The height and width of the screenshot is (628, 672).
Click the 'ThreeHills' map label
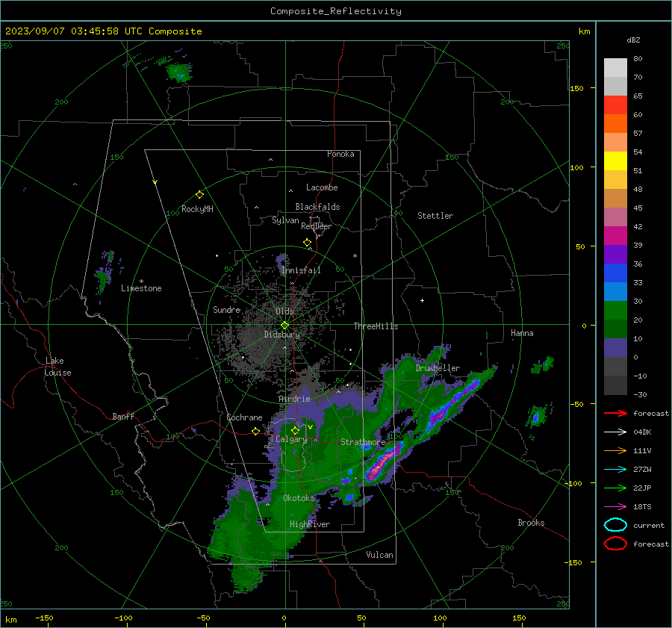click(376, 326)
